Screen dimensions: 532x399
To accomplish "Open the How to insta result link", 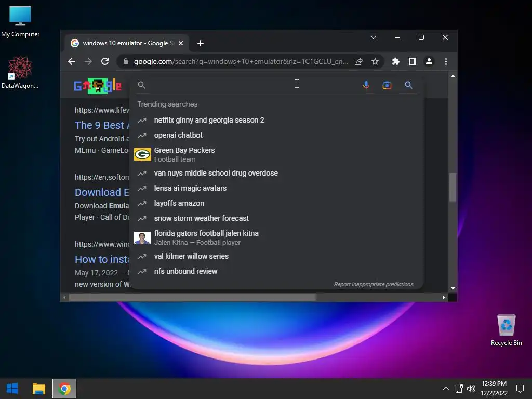I will 102,259.
